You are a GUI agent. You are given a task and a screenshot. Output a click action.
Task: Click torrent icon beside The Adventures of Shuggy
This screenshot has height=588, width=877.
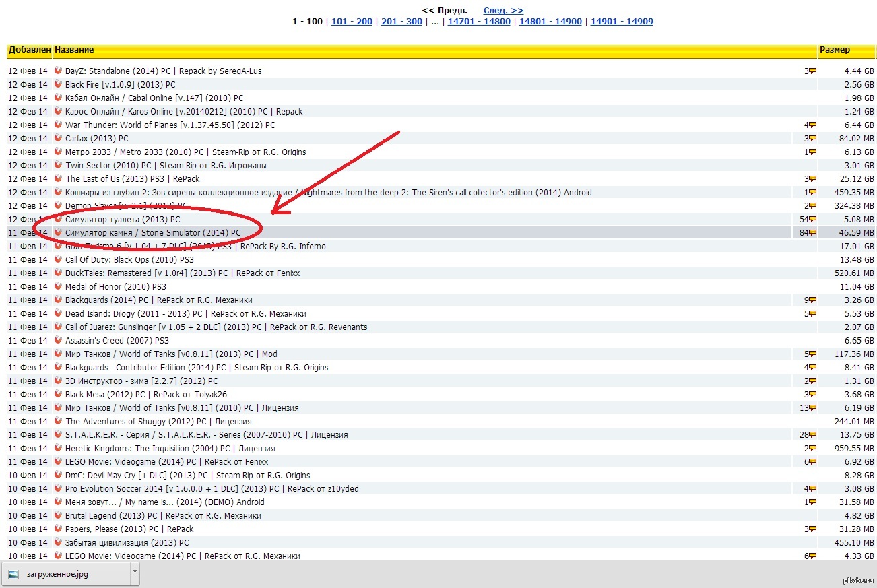tap(58, 421)
